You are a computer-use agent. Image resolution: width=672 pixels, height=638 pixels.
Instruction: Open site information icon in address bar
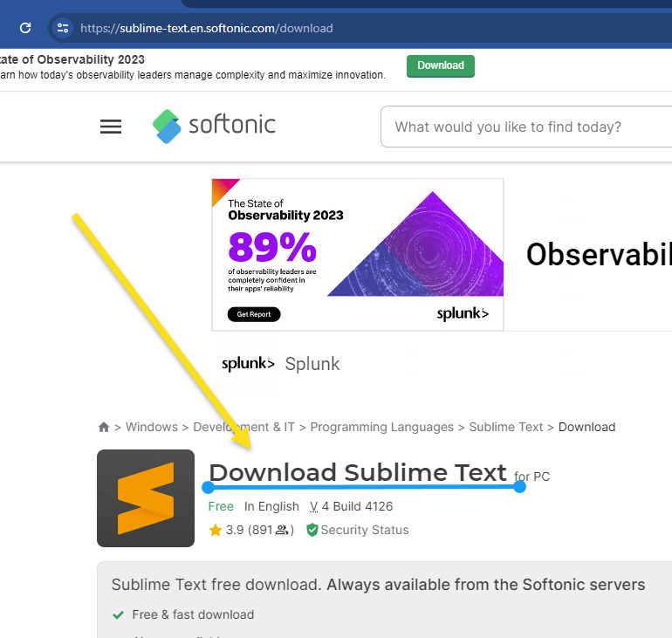63,28
